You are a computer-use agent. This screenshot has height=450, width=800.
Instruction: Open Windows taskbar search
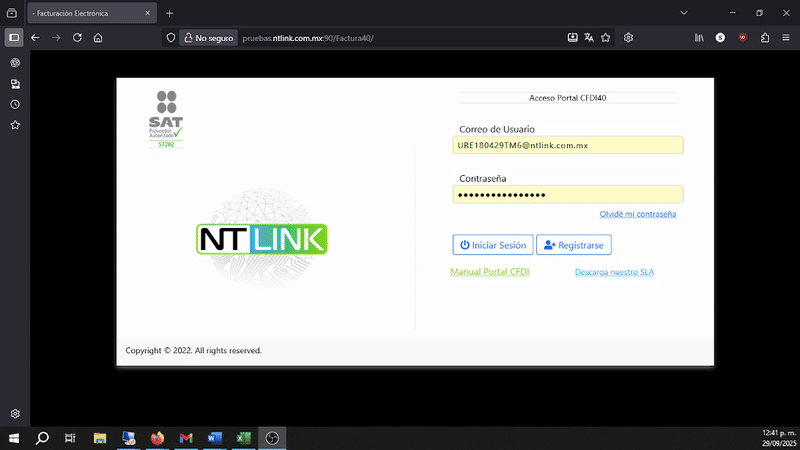click(42, 438)
